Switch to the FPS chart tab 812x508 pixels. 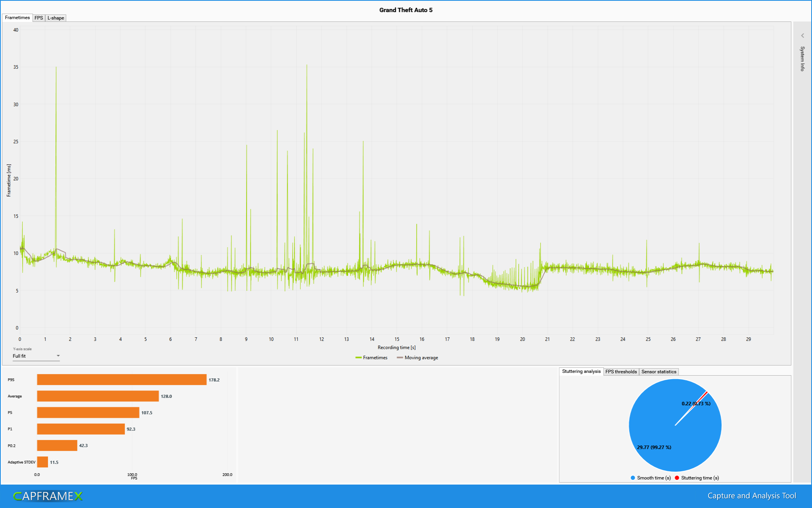pyautogui.click(x=39, y=18)
